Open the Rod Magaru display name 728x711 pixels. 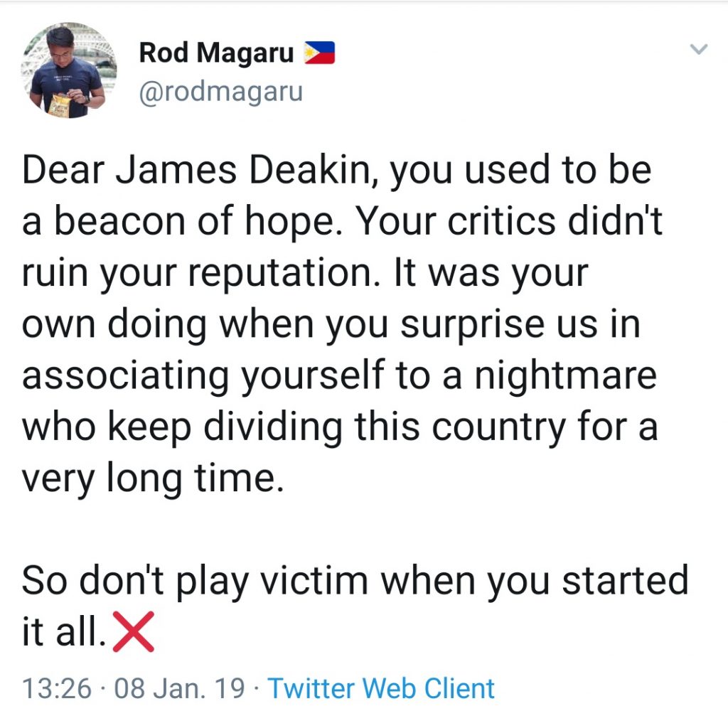coord(216,52)
